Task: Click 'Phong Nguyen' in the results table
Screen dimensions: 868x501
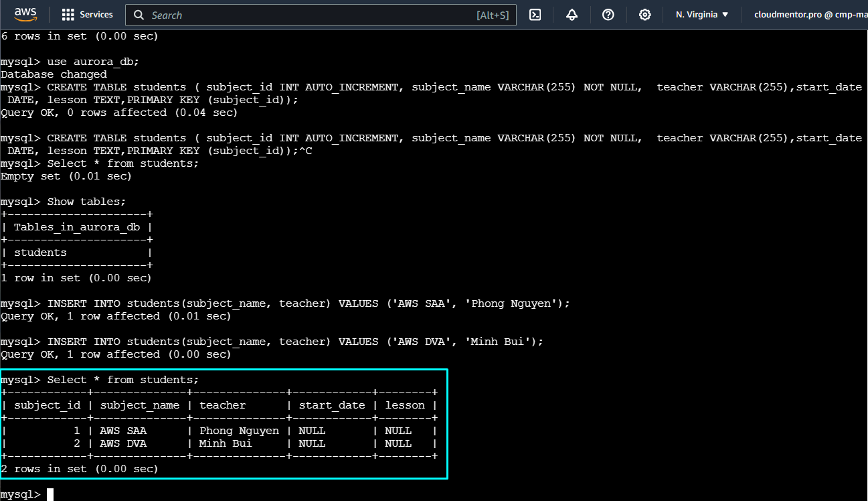Action: pyautogui.click(x=239, y=431)
